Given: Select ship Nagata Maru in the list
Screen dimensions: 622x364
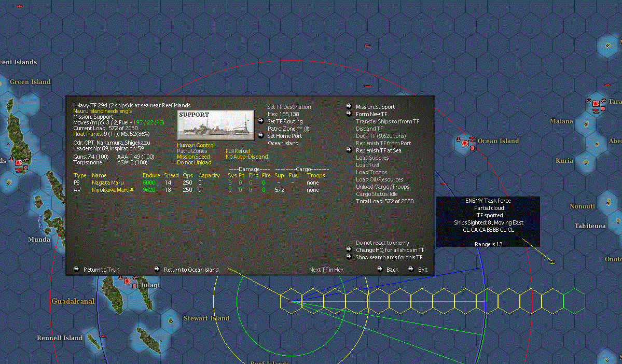Looking at the screenshot, I should [107, 183].
